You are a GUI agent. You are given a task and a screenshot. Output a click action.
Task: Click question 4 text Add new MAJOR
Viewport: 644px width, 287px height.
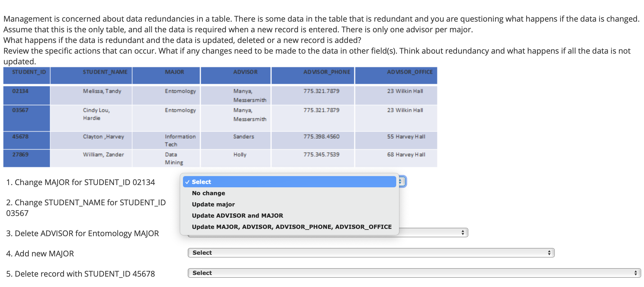point(40,254)
